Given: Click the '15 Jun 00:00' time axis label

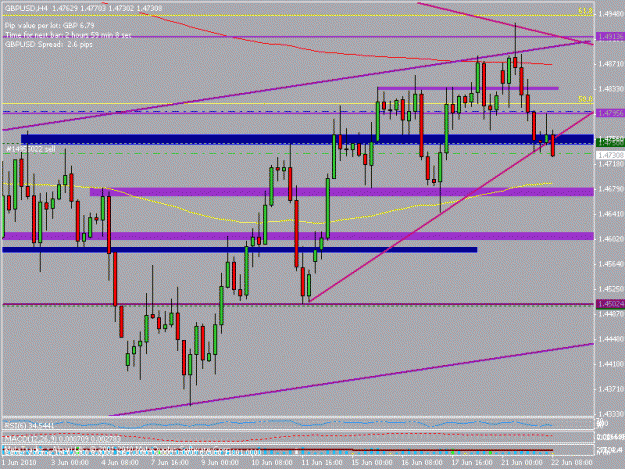Looking at the screenshot, I should click(x=372, y=463).
